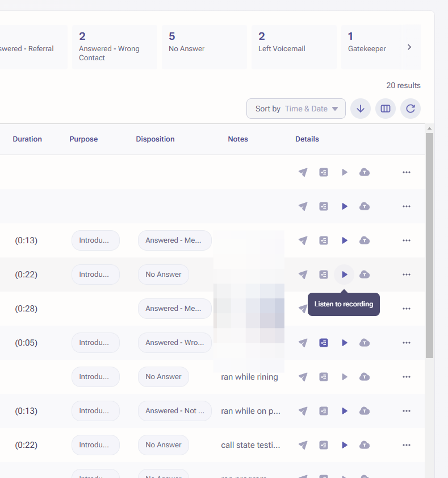This screenshot has height=478, width=448.
Task: Refresh the call results list
Action: pos(410,109)
